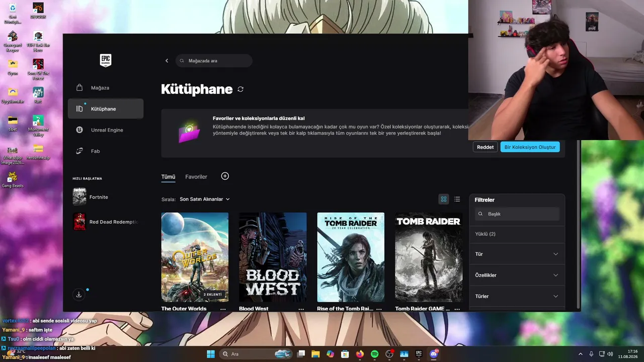Viewport: 644px width, 362px height.
Task: Click the microphone icon in system tray
Action: [591, 354]
